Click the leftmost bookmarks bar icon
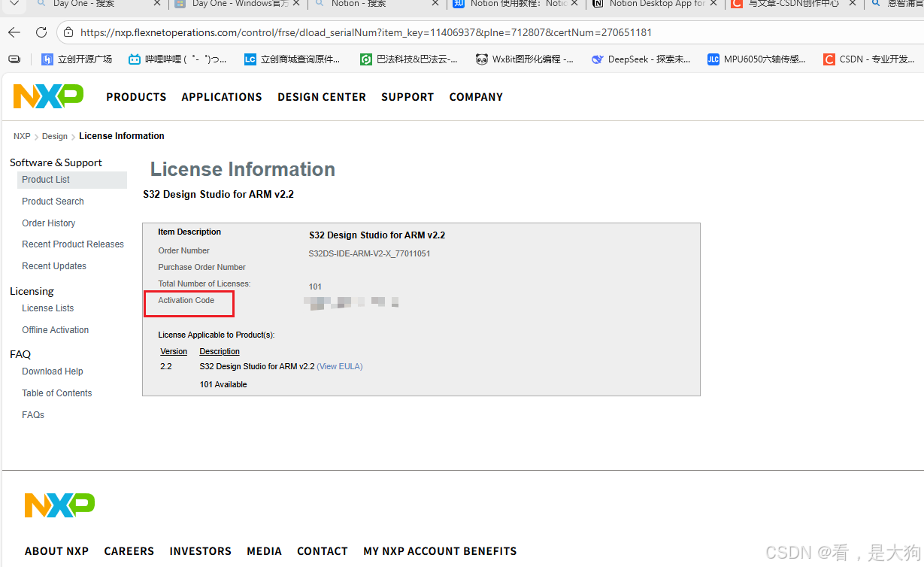 click(x=14, y=59)
